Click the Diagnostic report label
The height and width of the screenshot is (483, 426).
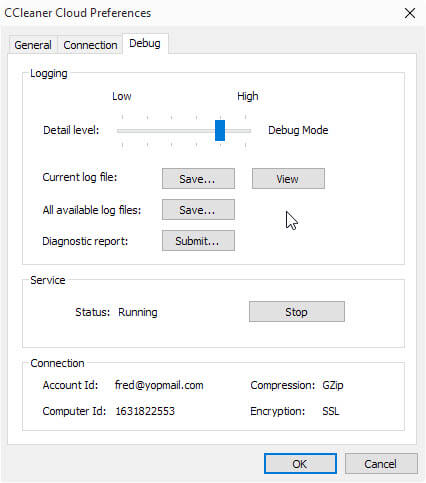click(x=85, y=241)
